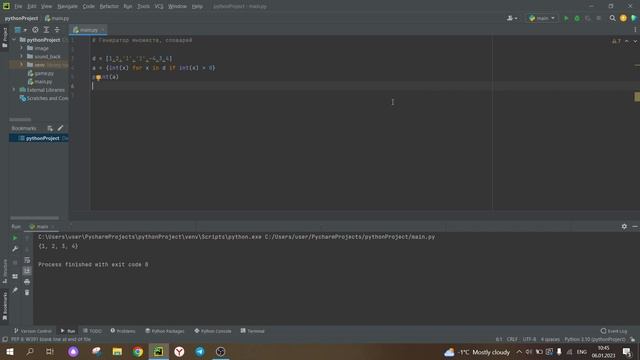Toggle scroll to end in Run console

pos(27,271)
